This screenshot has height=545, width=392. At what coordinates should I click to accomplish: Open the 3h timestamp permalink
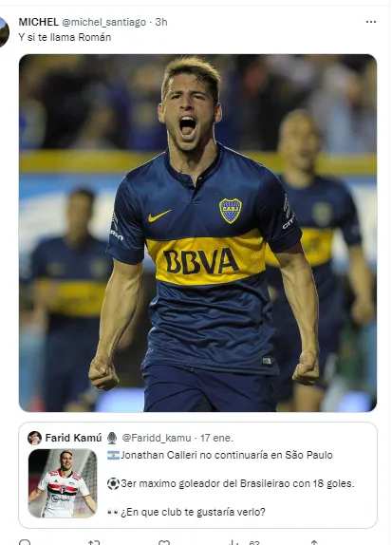161,22
